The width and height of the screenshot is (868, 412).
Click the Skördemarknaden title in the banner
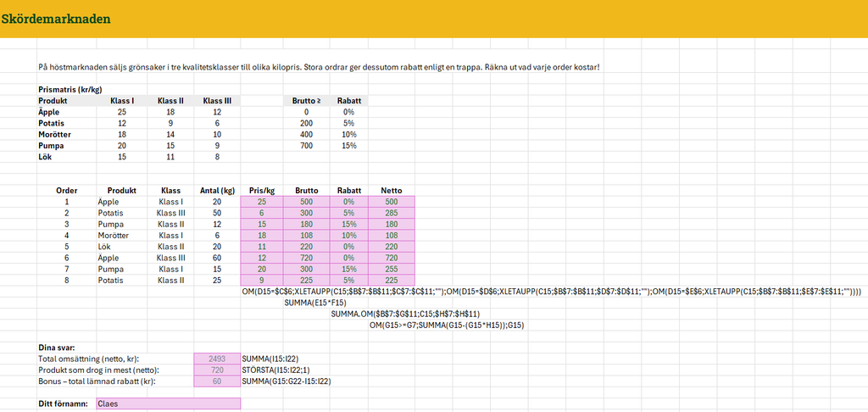56,19
